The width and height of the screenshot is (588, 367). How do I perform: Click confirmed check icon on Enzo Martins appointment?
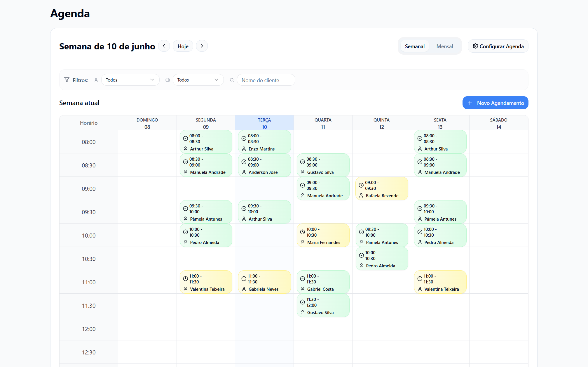tap(244, 139)
